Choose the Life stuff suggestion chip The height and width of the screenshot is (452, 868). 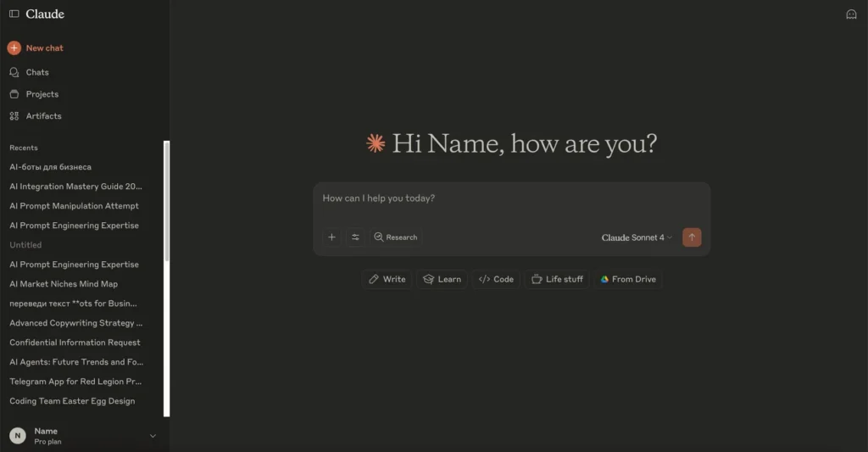coord(557,279)
